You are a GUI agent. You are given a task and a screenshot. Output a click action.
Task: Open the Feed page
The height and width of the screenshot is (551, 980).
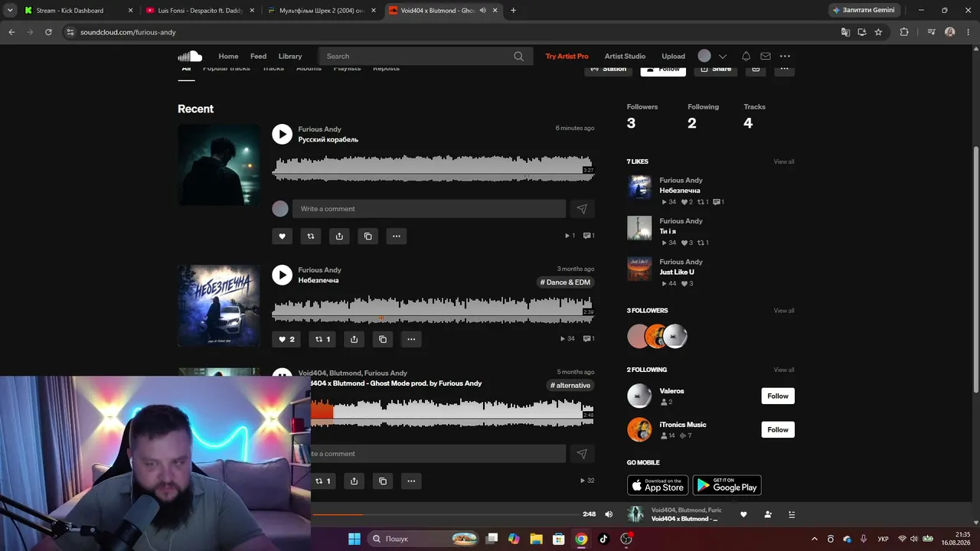(259, 56)
